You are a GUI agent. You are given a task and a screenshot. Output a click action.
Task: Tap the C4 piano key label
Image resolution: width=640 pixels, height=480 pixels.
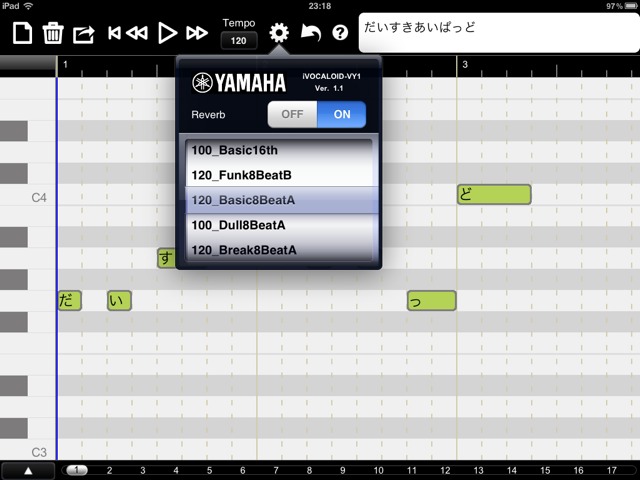point(39,198)
